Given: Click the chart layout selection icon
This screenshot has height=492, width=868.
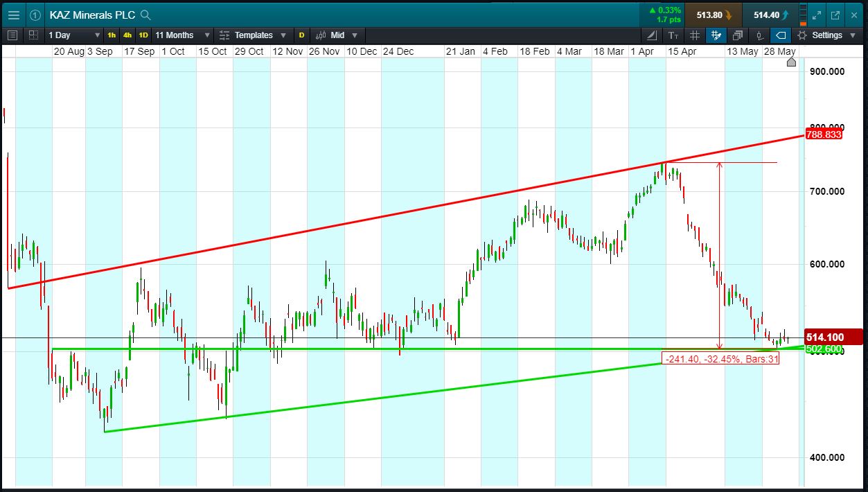Looking at the screenshot, I should click(33, 35).
